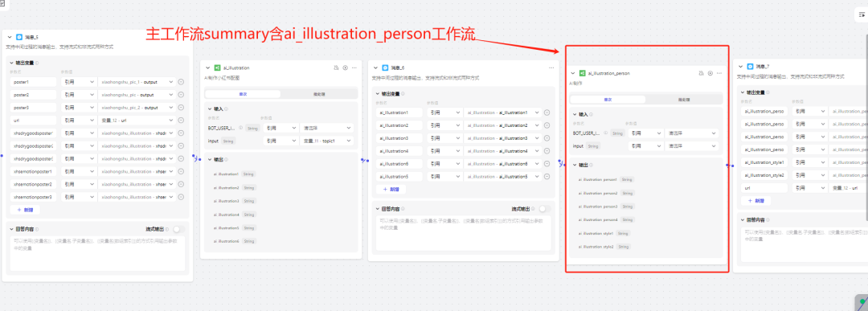868x311 pixels.
Task: Open xiaohongshu_pic_2 - output value dropdown
Action: (137, 108)
